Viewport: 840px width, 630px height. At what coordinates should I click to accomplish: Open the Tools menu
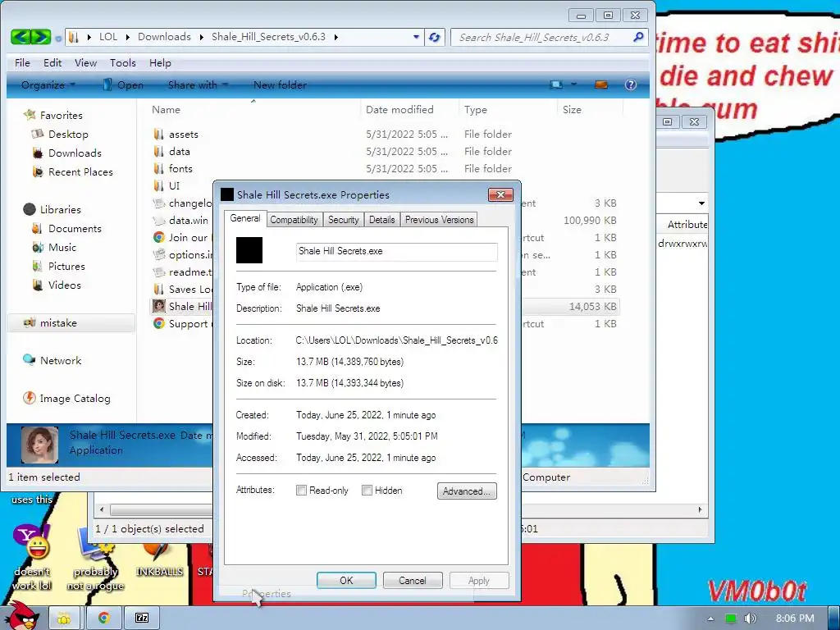[123, 62]
